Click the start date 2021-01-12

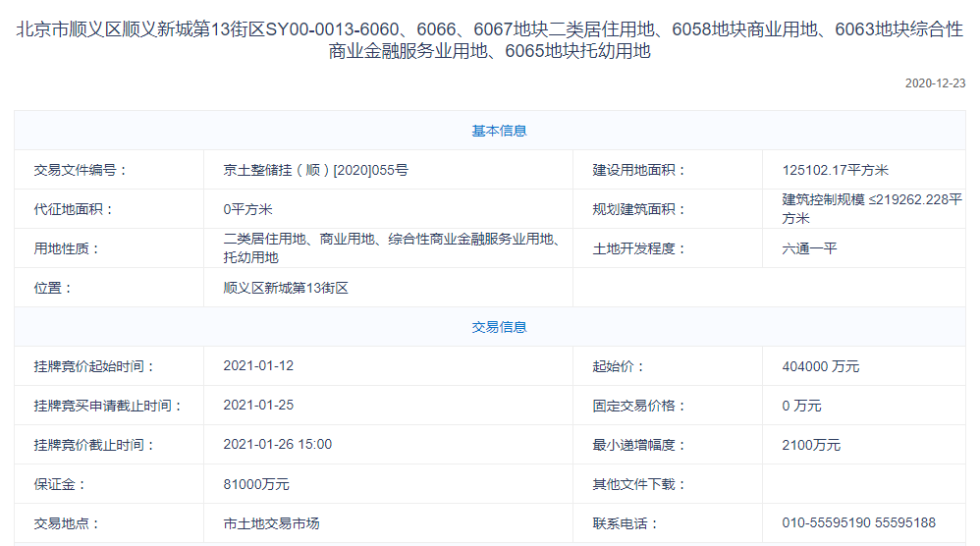(258, 365)
